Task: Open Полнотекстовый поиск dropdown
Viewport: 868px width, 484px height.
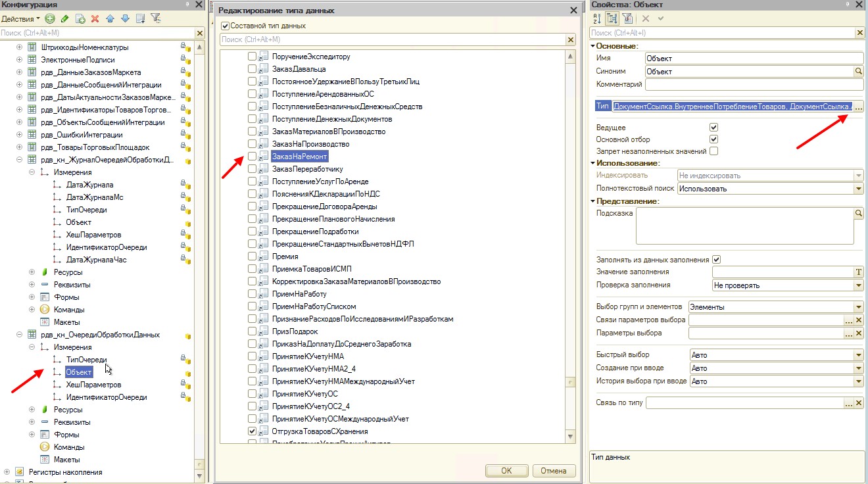Action: (858, 189)
